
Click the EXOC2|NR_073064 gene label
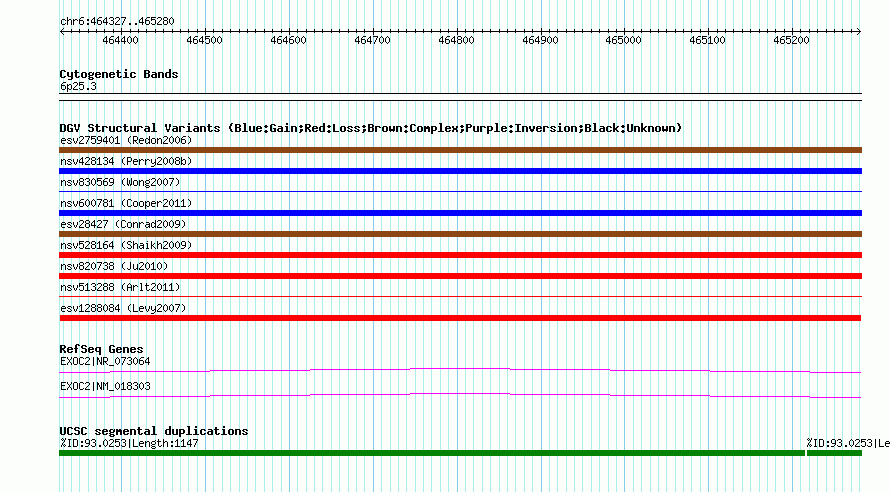pyautogui.click(x=105, y=361)
